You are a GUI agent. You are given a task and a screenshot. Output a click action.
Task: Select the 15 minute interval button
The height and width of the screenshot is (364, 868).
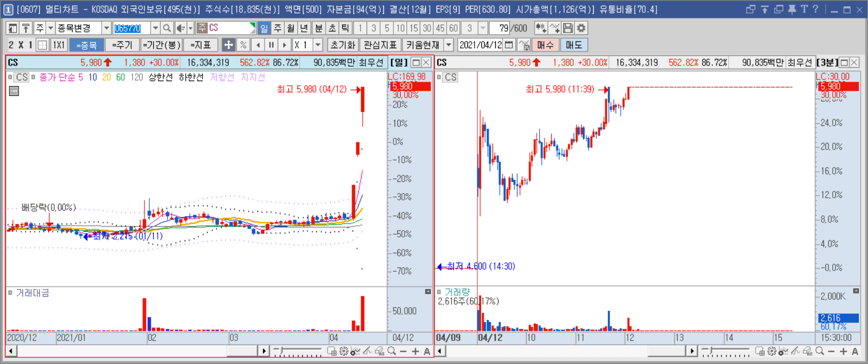pos(414,29)
